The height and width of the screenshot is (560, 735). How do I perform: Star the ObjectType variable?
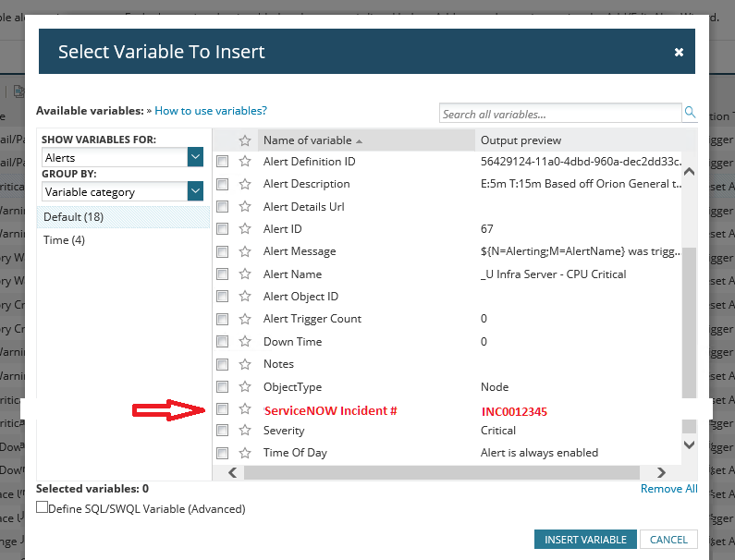click(x=245, y=386)
